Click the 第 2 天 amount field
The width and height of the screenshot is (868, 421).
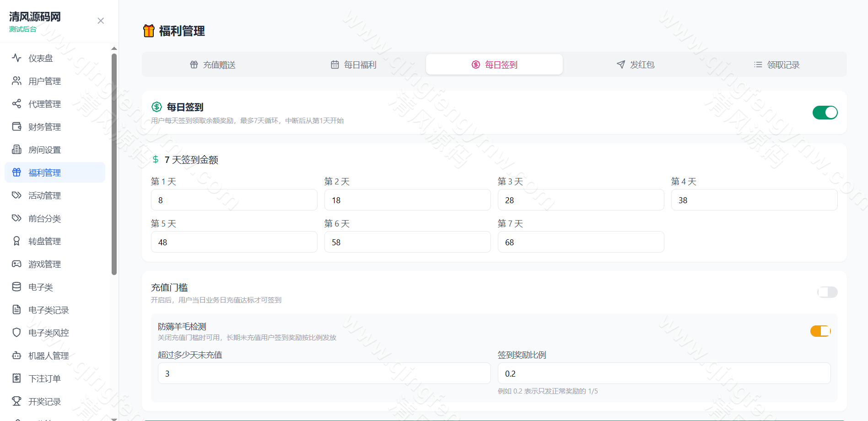[408, 200]
